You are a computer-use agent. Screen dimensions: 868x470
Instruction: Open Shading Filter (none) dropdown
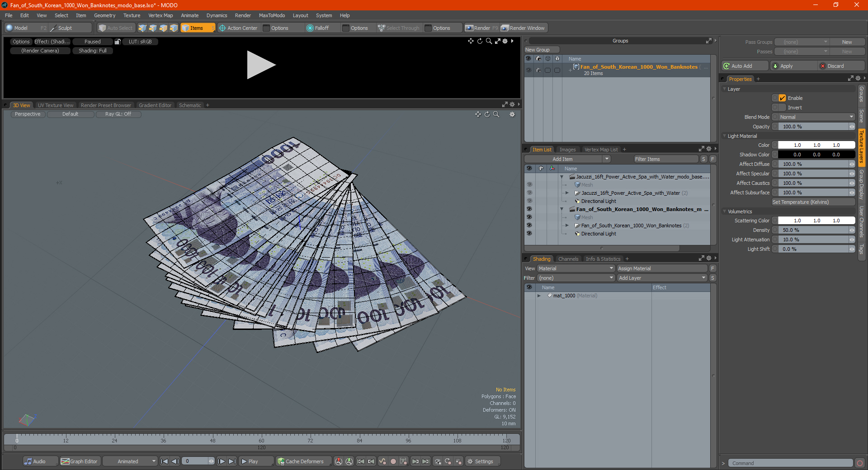tap(576, 278)
